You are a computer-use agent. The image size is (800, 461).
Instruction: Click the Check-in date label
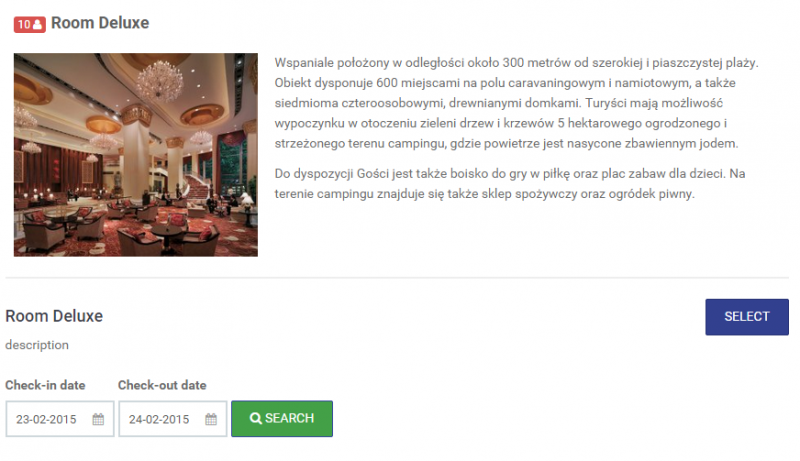point(45,385)
